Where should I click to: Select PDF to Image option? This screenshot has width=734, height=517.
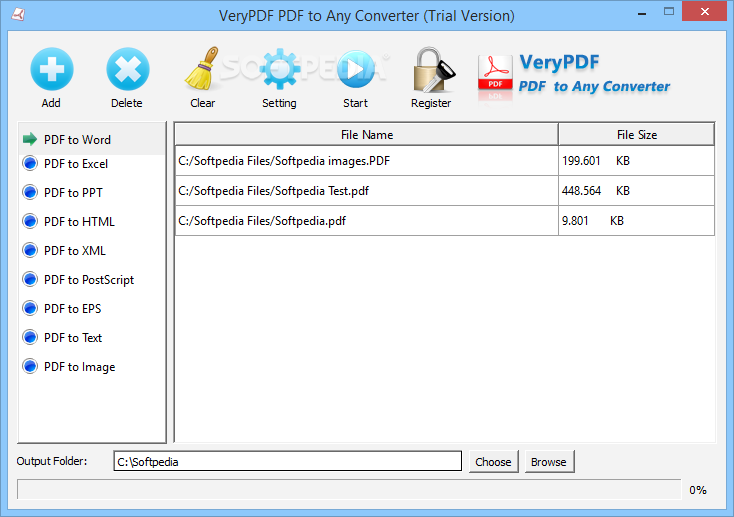pyautogui.click(x=69, y=367)
